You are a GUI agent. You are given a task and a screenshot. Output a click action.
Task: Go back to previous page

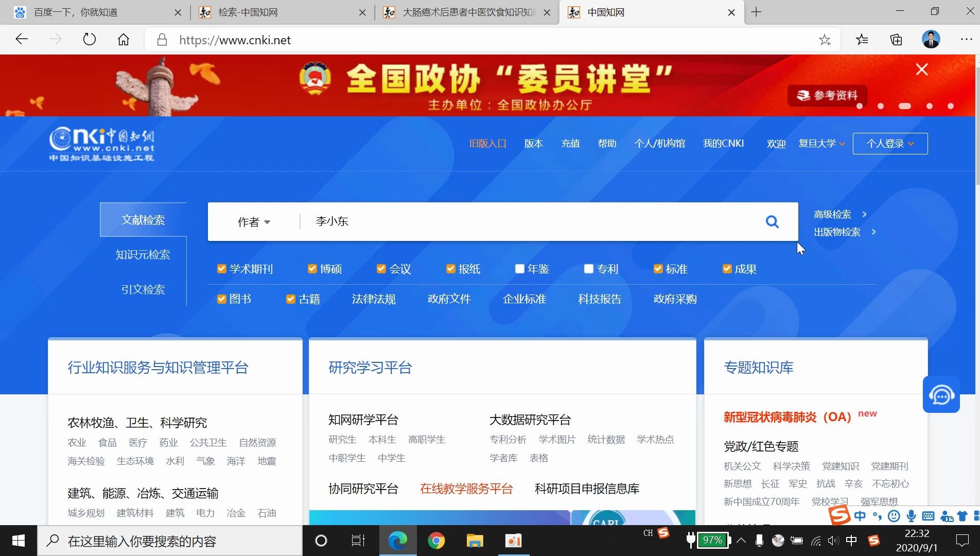pyautogui.click(x=22, y=40)
